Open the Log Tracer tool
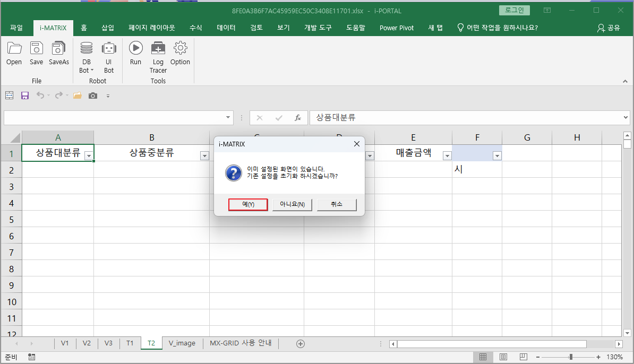Viewport: 634px width, 364px height. point(158,56)
